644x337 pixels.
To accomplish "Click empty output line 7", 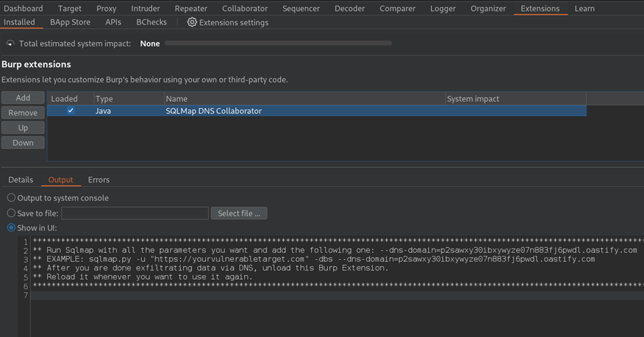I will (337, 295).
